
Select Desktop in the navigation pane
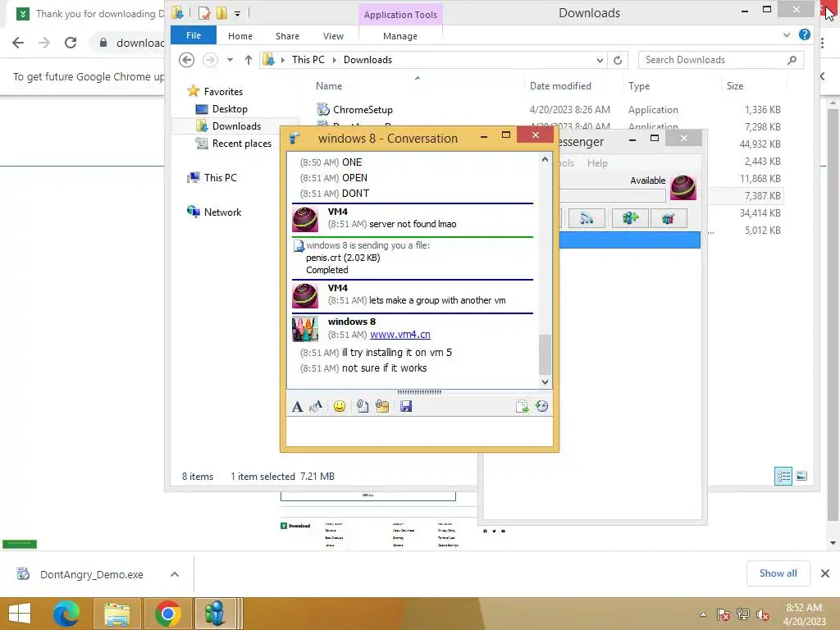pos(230,109)
